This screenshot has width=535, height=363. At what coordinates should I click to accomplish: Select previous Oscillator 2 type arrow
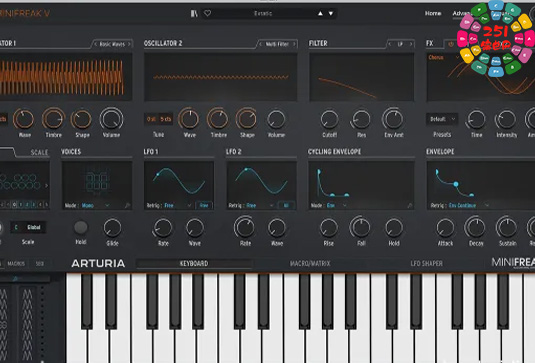(x=261, y=44)
